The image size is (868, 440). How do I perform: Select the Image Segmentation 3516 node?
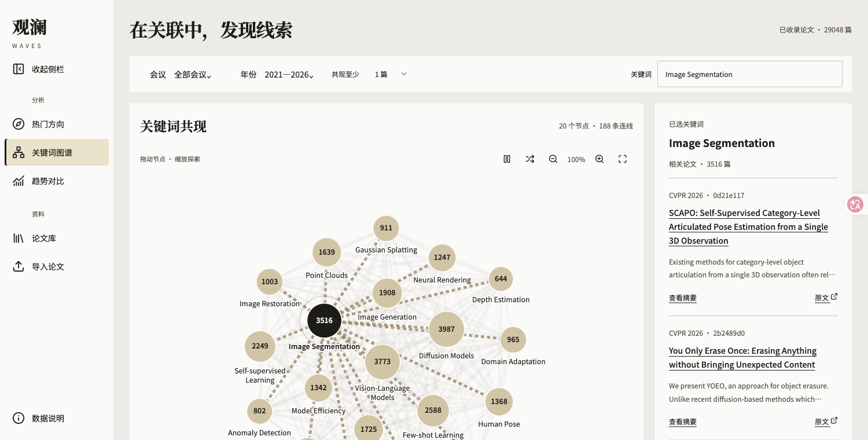[324, 320]
